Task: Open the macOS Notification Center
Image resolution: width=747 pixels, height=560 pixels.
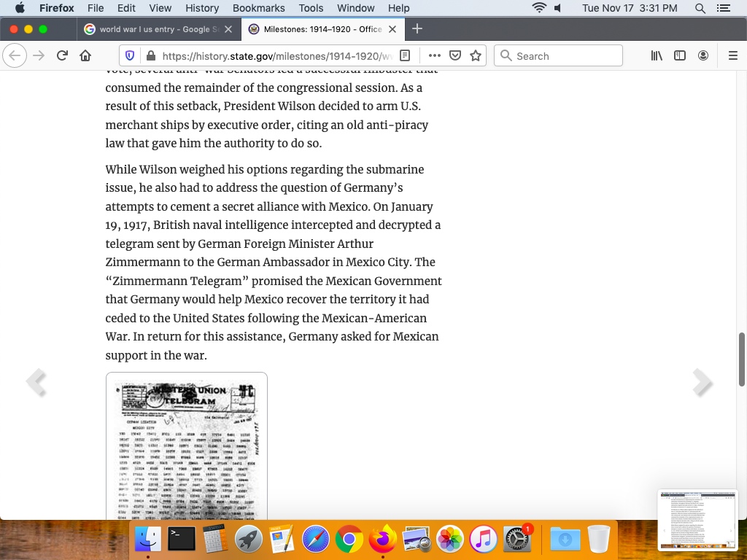Action: coord(724,8)
